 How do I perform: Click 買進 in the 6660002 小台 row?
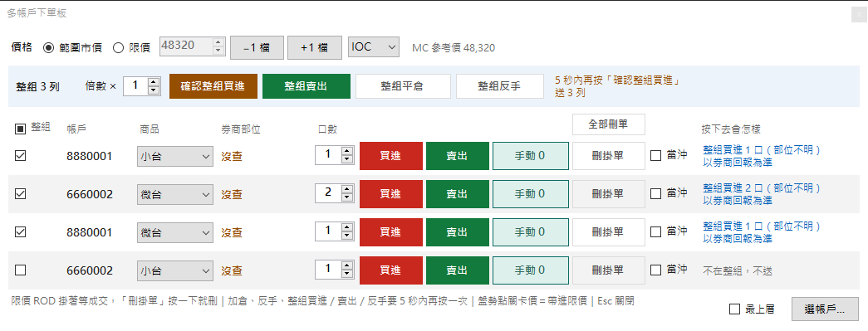391,270
